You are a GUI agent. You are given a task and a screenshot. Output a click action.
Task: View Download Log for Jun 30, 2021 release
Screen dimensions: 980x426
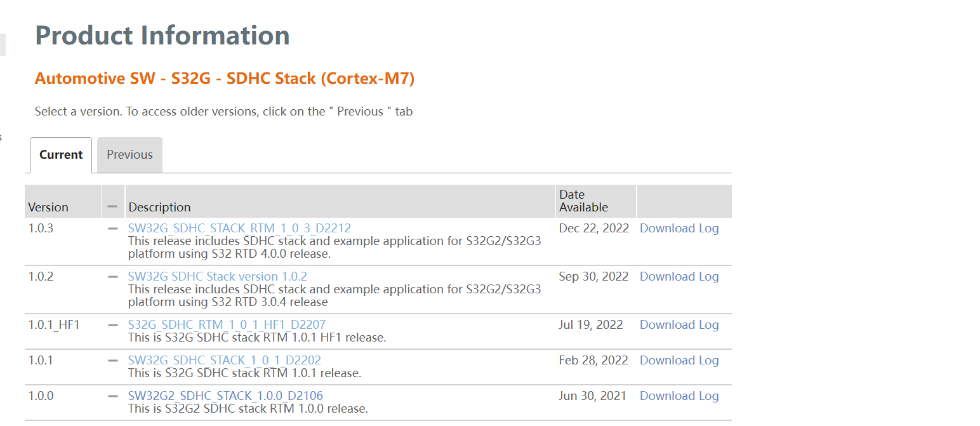(679, 396)
